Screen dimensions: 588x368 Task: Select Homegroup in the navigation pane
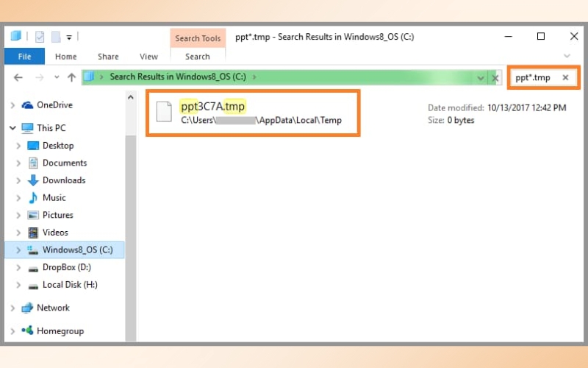pos(60,330)
